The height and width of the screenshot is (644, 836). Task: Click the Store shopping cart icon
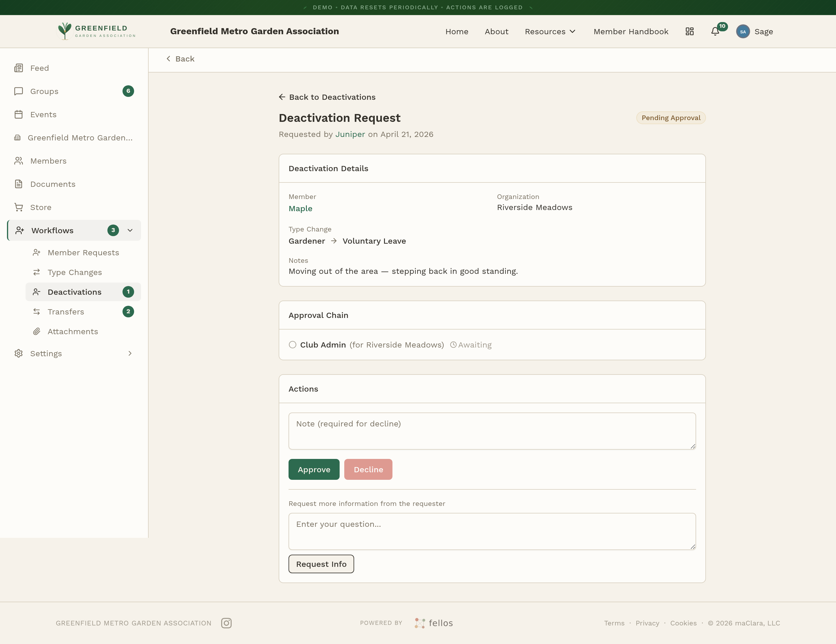pyautogui.click(x=18, y=207)
